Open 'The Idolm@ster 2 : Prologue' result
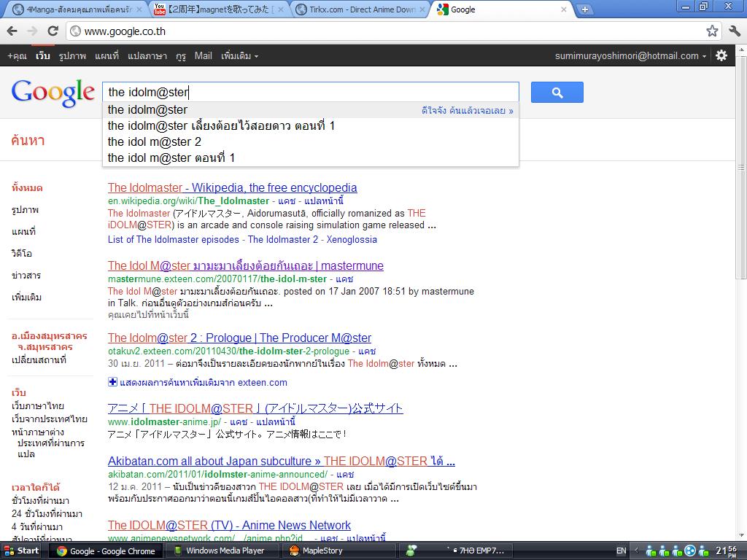 (x=239, y=338)
